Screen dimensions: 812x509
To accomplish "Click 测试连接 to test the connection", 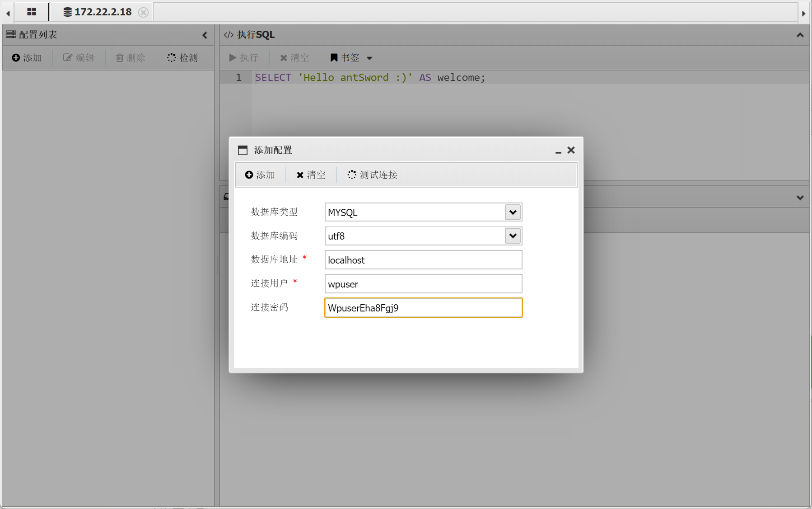I will [372, 175].
